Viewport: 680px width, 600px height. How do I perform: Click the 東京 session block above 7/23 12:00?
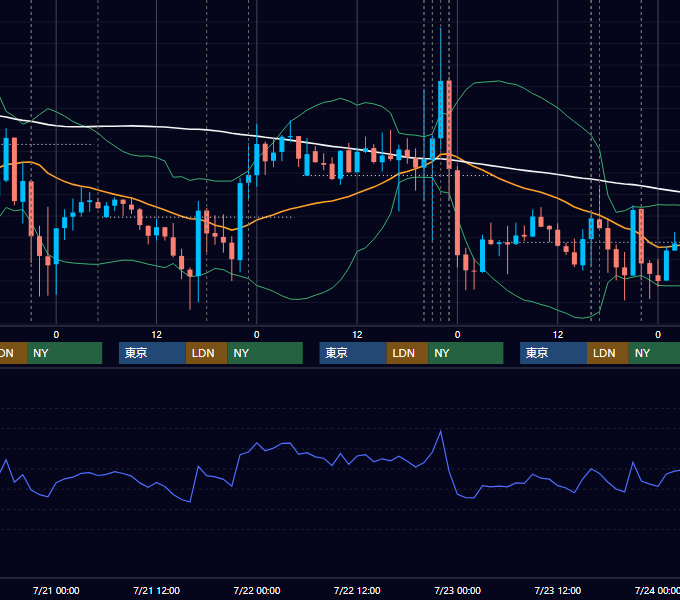click(553, 353)
